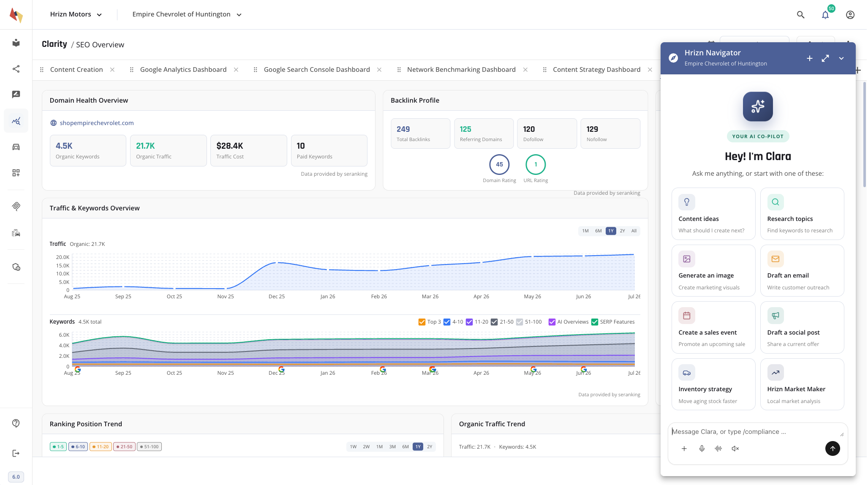Mute Clara's speaker audio icon

735,449
